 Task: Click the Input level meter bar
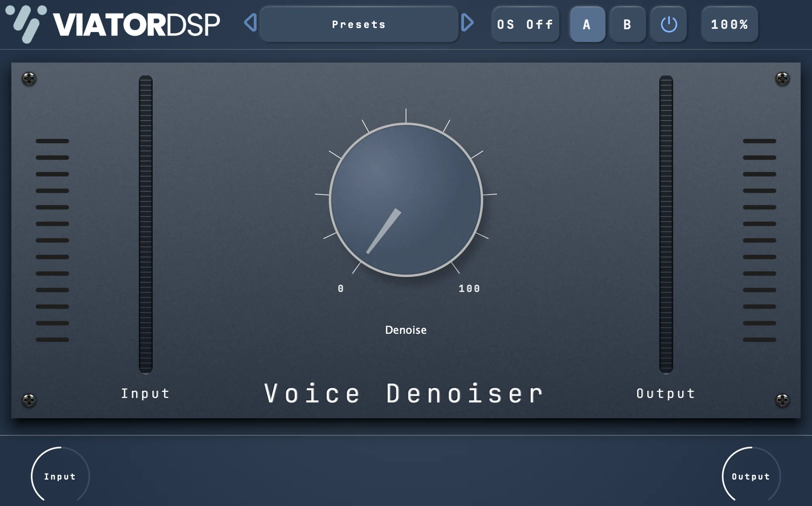coord(146,224)
